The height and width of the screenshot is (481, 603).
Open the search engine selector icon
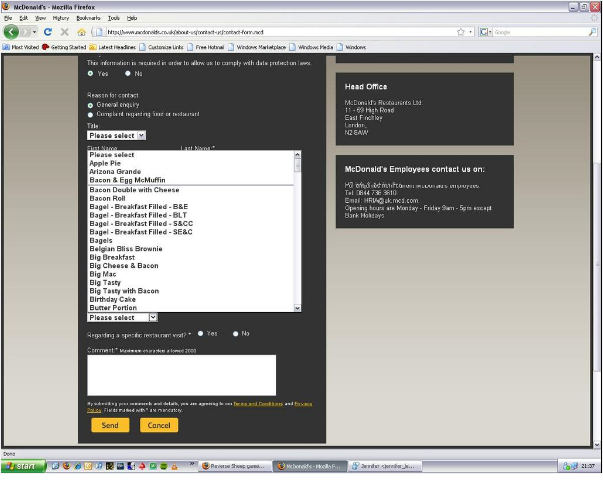[485, 32]
